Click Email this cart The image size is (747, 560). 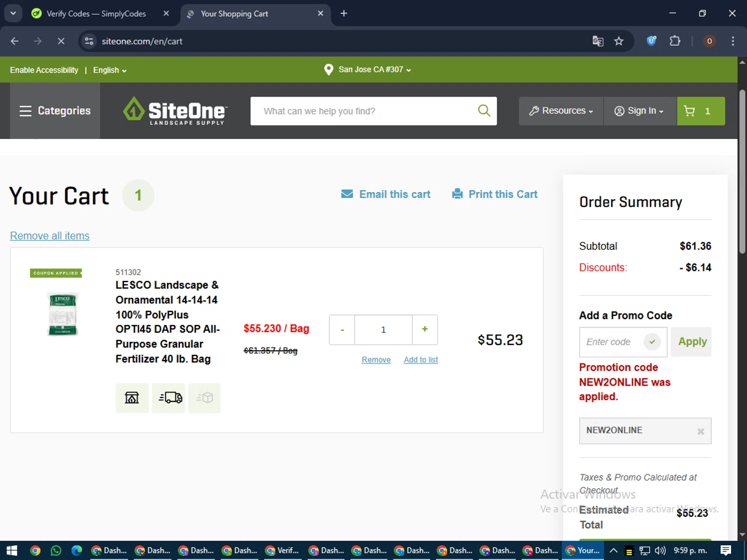click(x=386, y=194)
